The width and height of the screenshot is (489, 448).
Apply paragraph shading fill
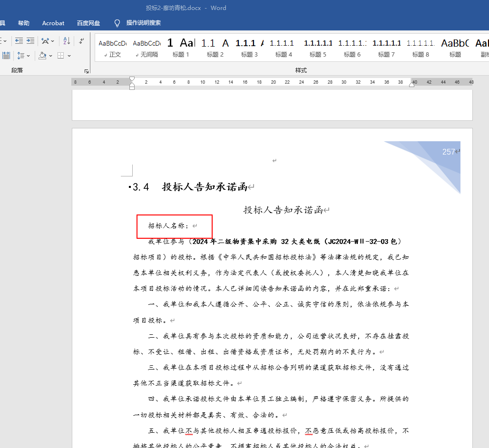tap(42, 56)
